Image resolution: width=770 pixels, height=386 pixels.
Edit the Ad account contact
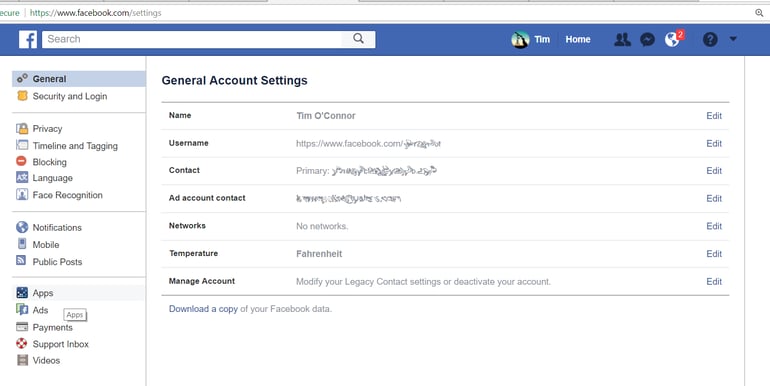click(714, 198)
